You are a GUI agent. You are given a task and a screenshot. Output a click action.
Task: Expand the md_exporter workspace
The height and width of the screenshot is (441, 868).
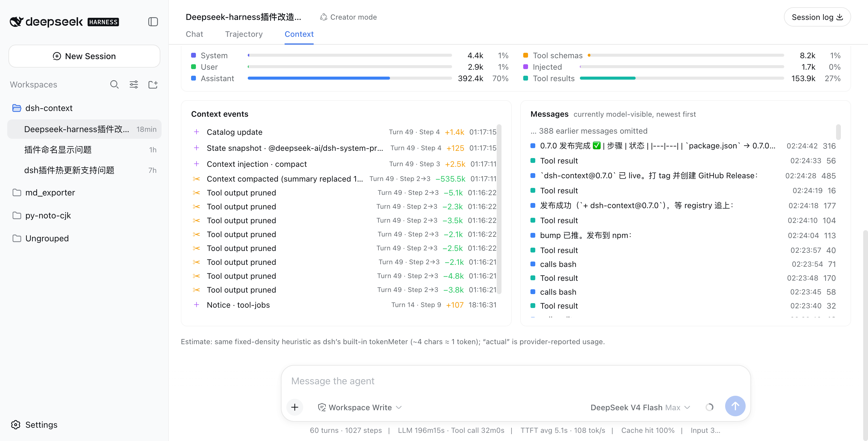pos(84,192)
